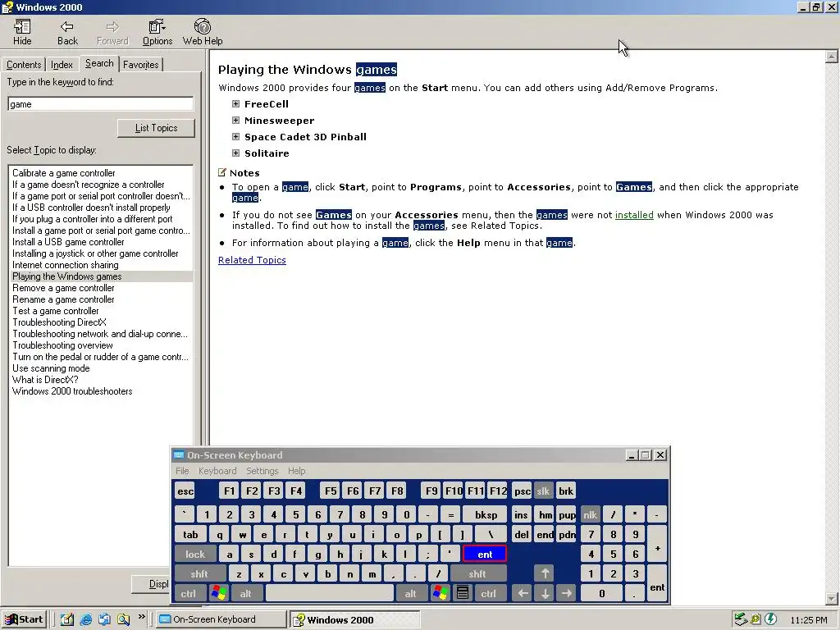This screenshot has height=630, width=840.
Task: Select 'What is DirectX?' topic
Action: tap(46, 380)
